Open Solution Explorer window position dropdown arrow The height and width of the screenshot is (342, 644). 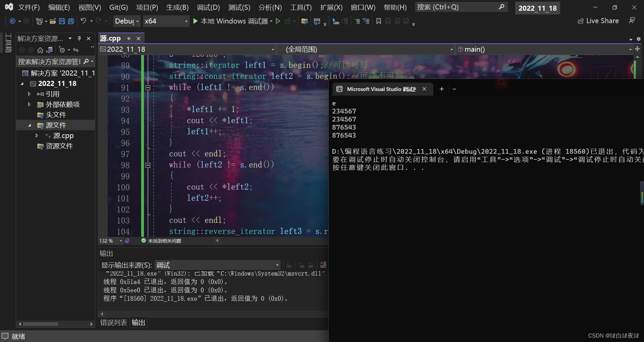pyautogui.click(x=70, y=39)
